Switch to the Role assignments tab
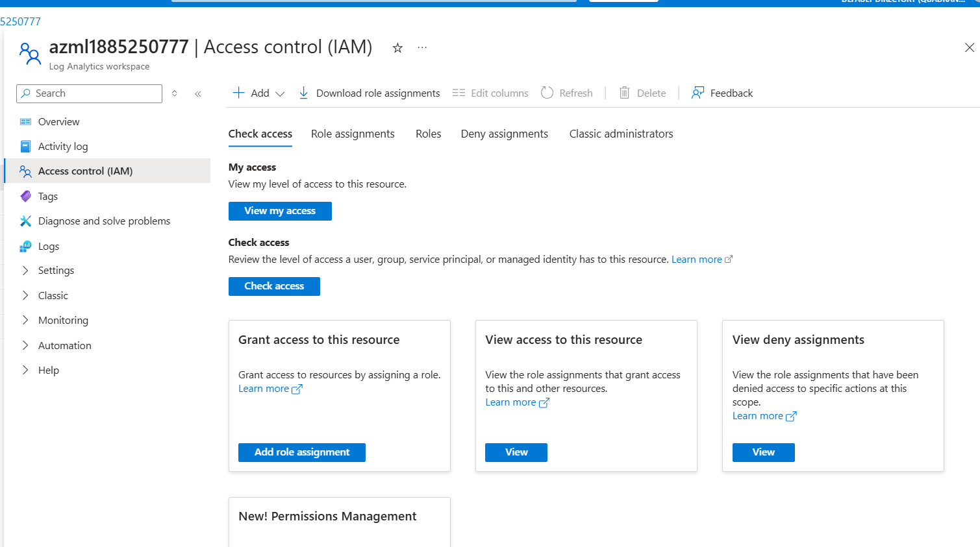 [353, 134]
